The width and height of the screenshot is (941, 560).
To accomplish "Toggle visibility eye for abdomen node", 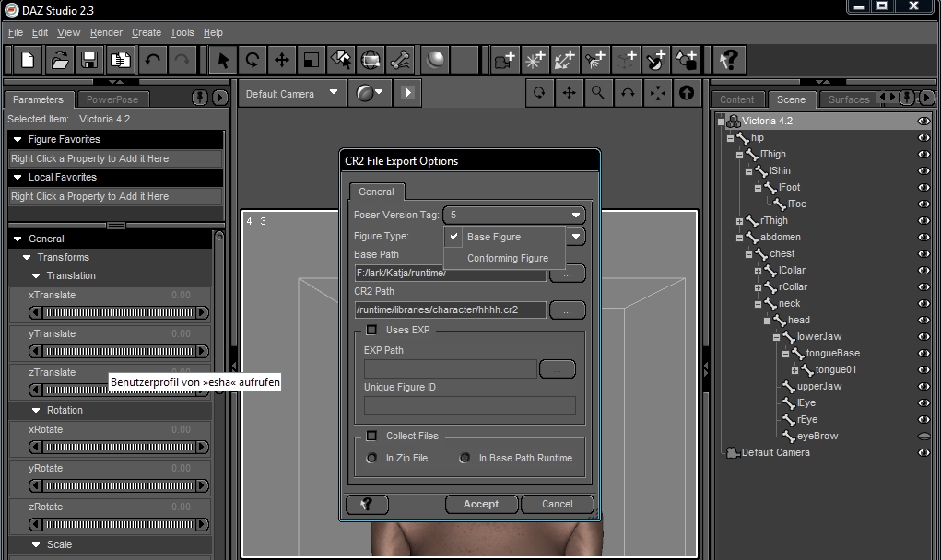I will tap(923, 238).
